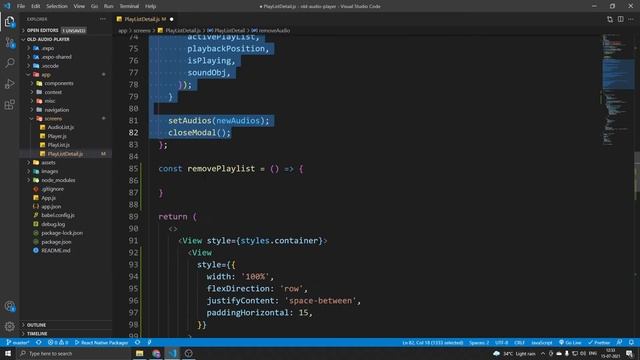The width and height of the screenshot is (640, 360).
Task: Click the master branch indicator in status bar
Action: (x=18, y=342)
